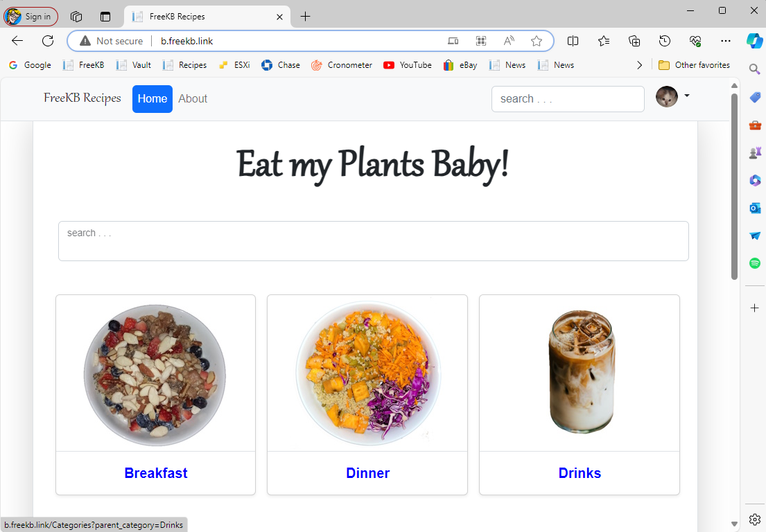Open the FreeKB bookmark
Viewport: 766px width, 532px height.
(x=84, y=65)
